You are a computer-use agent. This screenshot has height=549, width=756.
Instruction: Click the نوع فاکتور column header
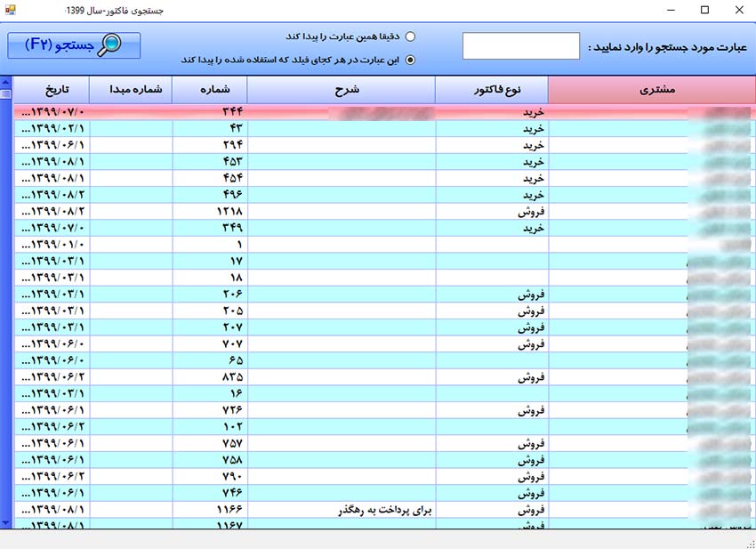point(492,90)
